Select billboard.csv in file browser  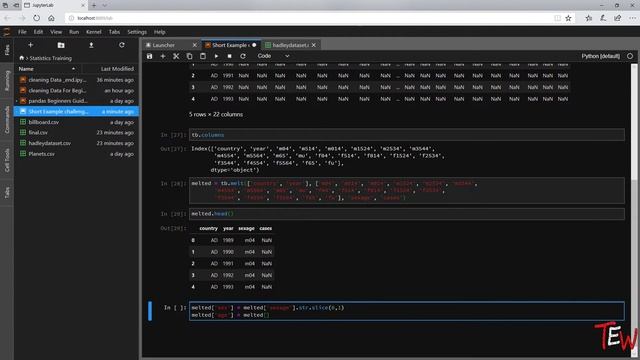click(x=76, y=122)
